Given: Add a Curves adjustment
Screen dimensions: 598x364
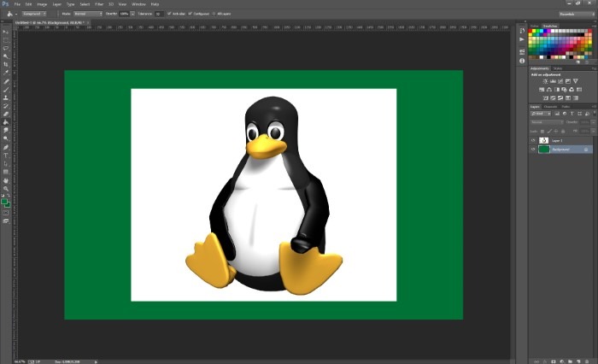Looking at the screenshot, I should click(x=560, y=81).
